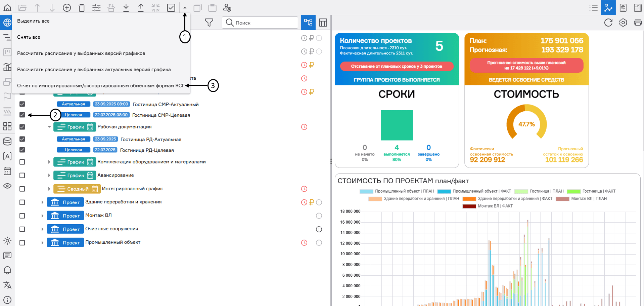Select the Выделить все menu item
Image resolution: width=644 pixels, height=306 pixels.
[33, 21]
